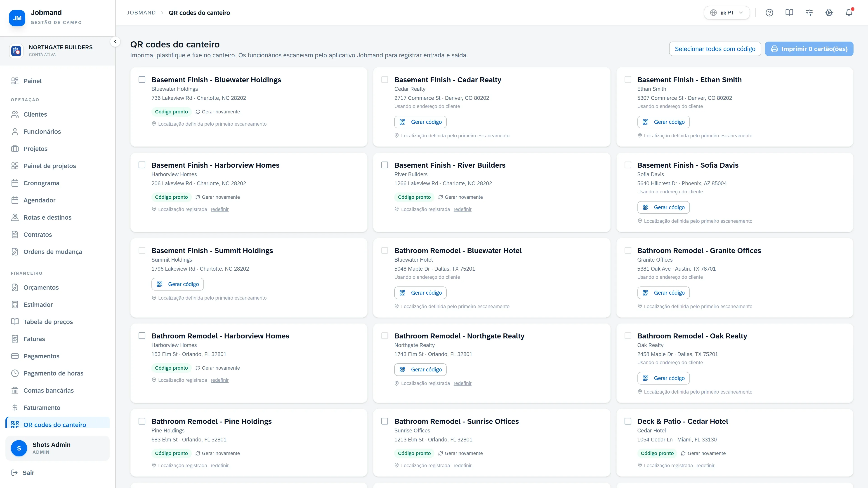
Task: Click Selecionar todos com código button
Action: coord(715,49)
